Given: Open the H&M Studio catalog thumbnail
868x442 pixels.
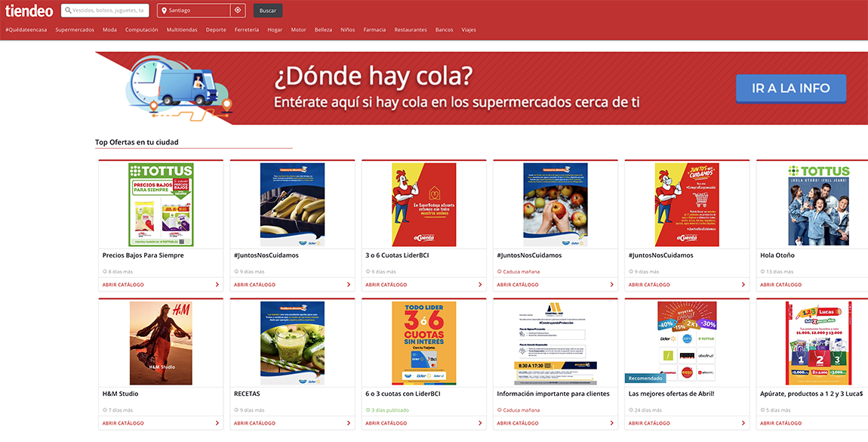Looking at the screenshot, I should point(161,343).
